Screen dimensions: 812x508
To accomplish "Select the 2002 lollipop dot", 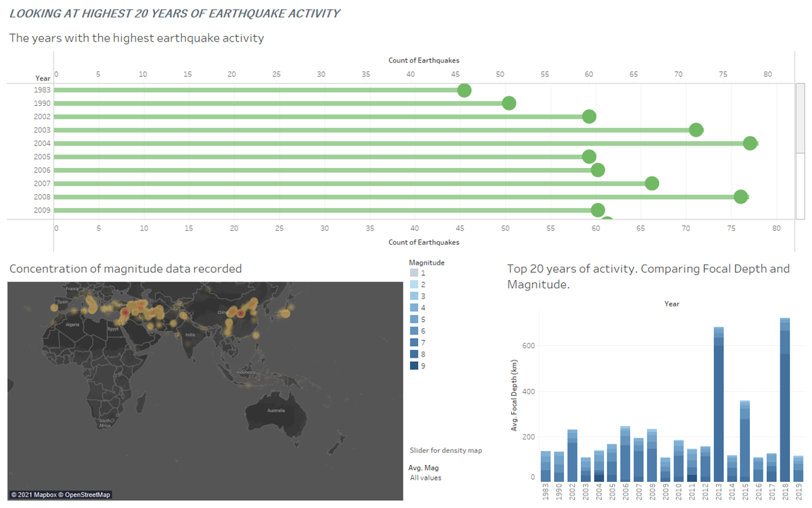I will tap(589, 116).
